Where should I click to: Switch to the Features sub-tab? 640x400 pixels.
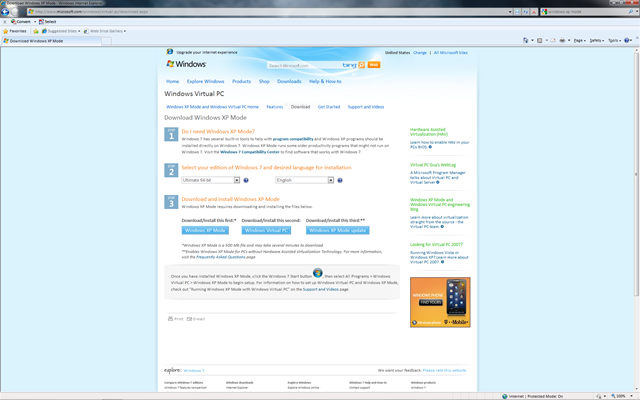pyautogui.click(x=275, y=107)
